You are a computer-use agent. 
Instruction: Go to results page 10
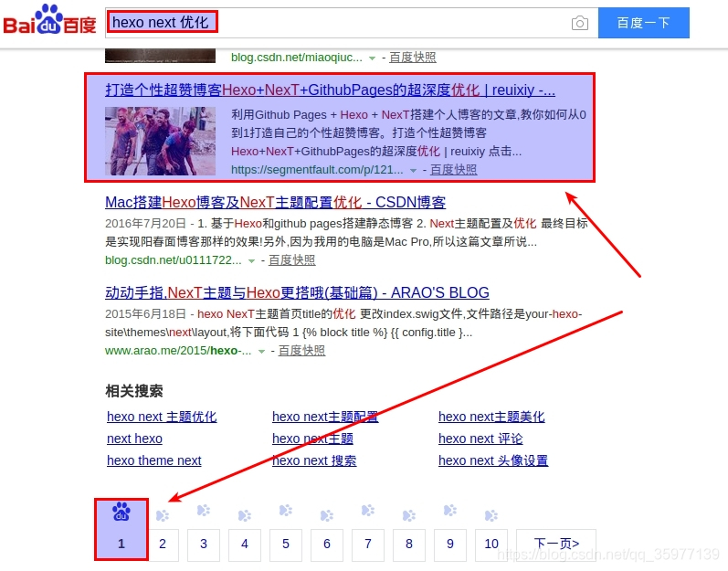[491, 545]
